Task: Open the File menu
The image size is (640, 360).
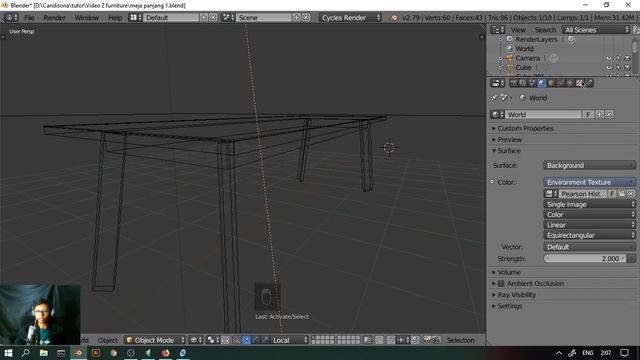Action: (29, 18)
